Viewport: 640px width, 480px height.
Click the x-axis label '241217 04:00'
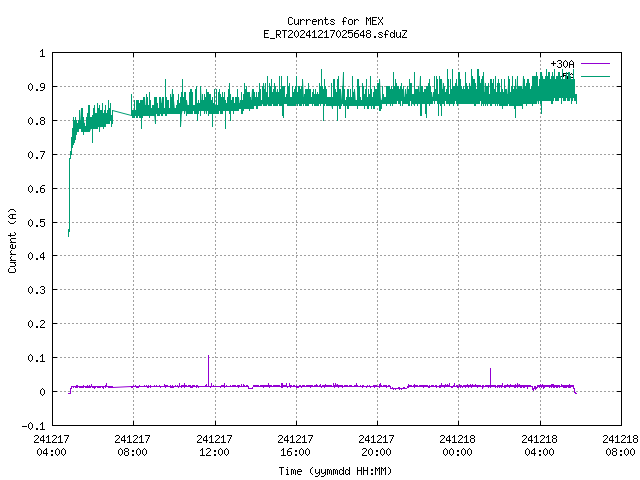tap(51, 445)
